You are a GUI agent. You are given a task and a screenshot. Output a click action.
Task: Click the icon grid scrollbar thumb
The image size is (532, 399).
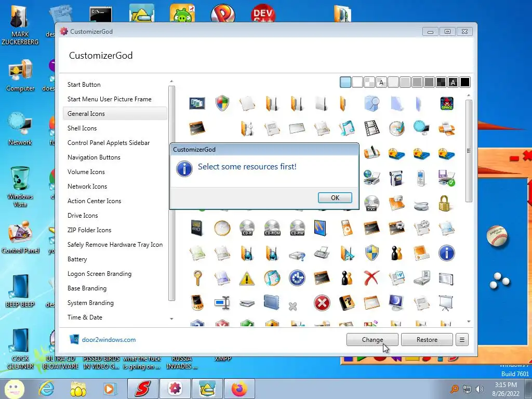click(469, 151)
